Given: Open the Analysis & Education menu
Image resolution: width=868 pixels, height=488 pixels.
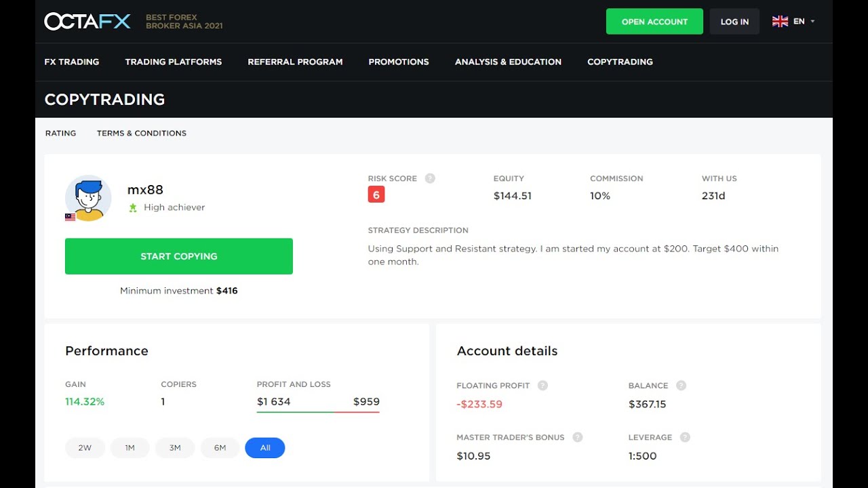Looking at the screenshot, I should click(x=508, y=62).
